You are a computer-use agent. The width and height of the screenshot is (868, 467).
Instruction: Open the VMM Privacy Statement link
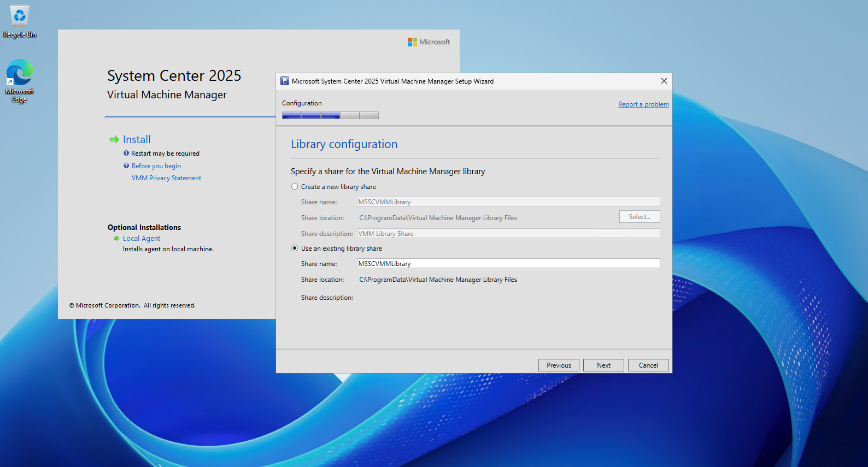[x=166, y=178]
